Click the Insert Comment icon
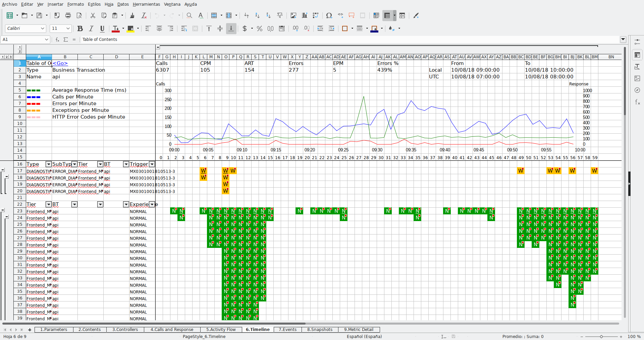This screenshot has width=644, height=340. (x=352, y=15)
